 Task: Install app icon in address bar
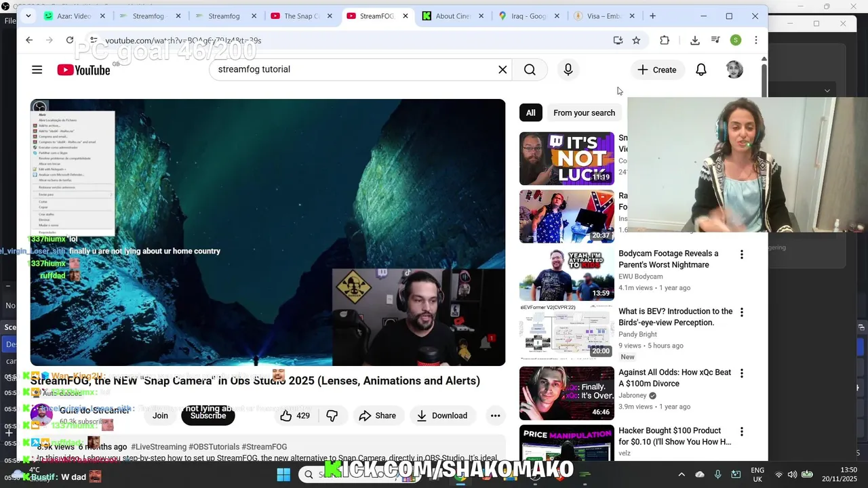click(618, 41)
